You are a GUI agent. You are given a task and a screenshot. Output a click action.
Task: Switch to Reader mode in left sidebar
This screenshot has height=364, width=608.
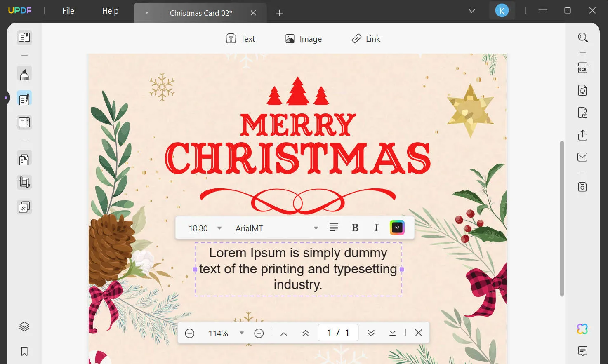pos(24,37)
